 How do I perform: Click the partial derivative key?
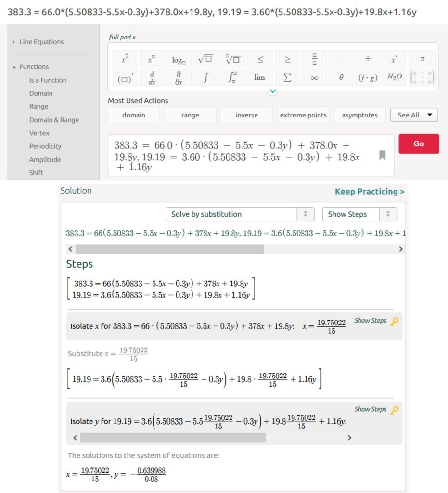pyautogui.click(x=179, y=78)
